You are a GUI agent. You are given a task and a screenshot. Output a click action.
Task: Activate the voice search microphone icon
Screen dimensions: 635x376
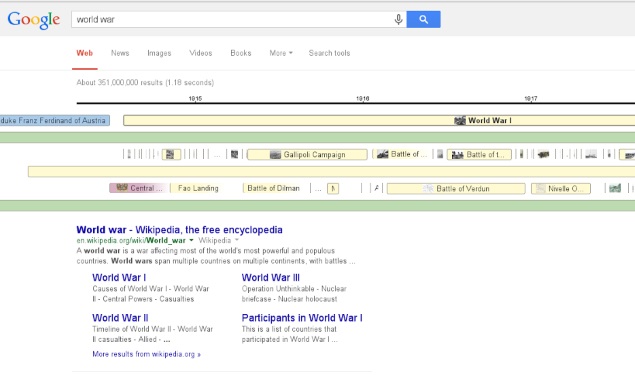(398, 19)
